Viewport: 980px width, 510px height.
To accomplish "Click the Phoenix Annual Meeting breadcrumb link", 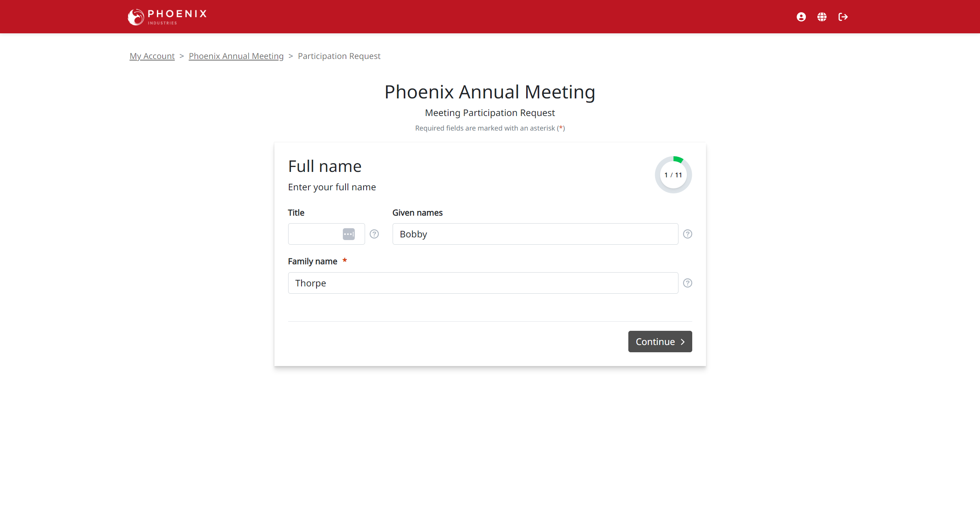I will pos(235,56).
